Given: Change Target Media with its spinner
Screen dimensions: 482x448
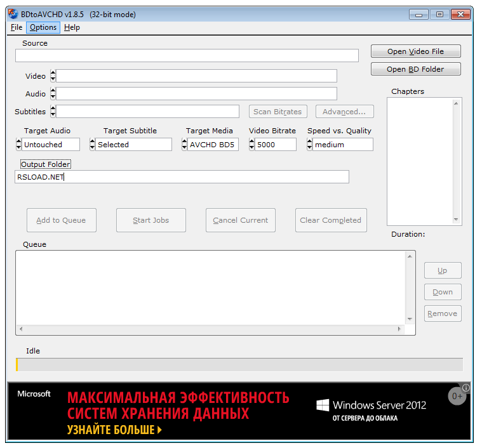Looking at the screenshot, I should (184, 144).
